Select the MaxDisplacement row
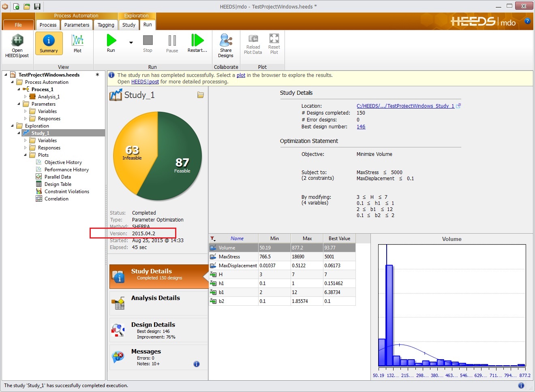The width and height of the screenshot is (535, 392). point(282,266)
